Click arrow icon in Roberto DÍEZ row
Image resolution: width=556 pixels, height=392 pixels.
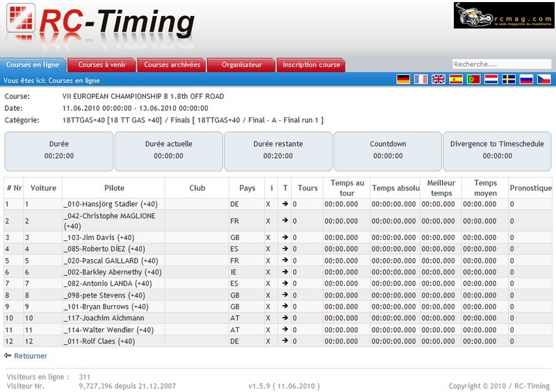(x=285, y=248)
